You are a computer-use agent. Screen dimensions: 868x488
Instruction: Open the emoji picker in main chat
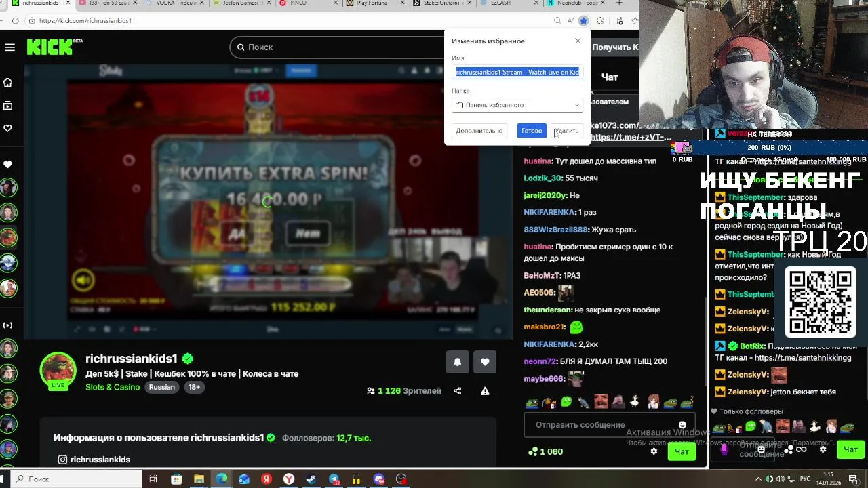(x=682, y=425)
